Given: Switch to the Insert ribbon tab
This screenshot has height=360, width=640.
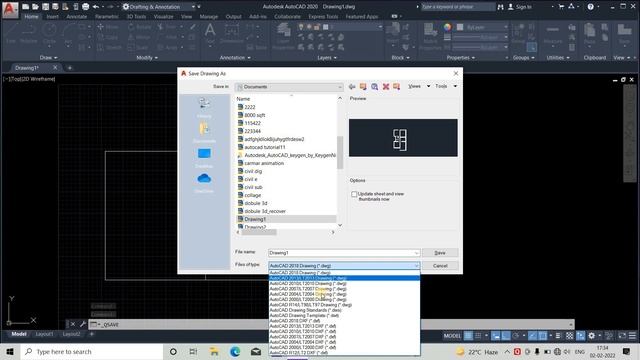Looking at the screenshot, I should point(52,17).
